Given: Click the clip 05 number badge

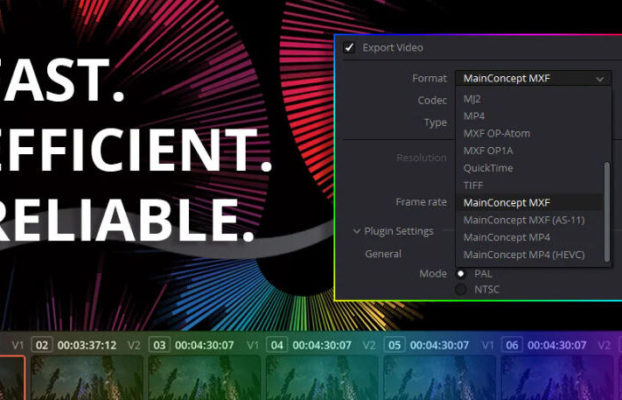Looking at the screenshot, I should [394, 345].
